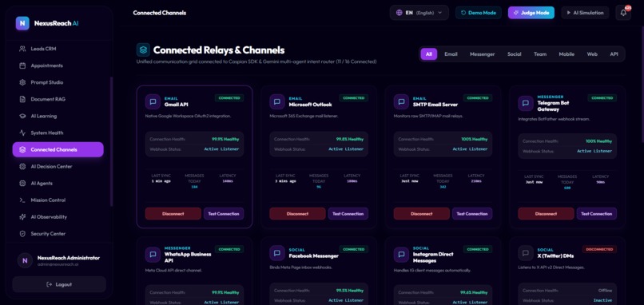The image size is (644, 305).
Task: Click the Prompt Studio gear icon
Action: click(22, 82)
